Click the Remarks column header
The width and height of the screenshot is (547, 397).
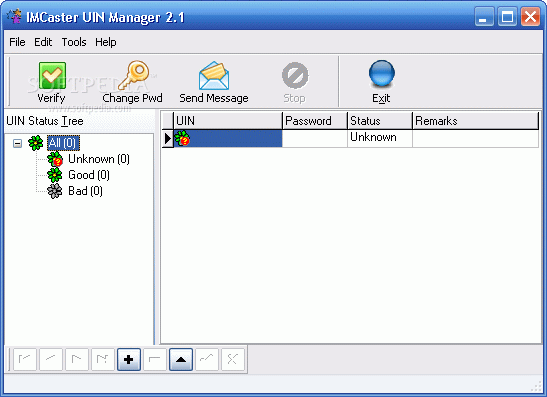point(476,121)
